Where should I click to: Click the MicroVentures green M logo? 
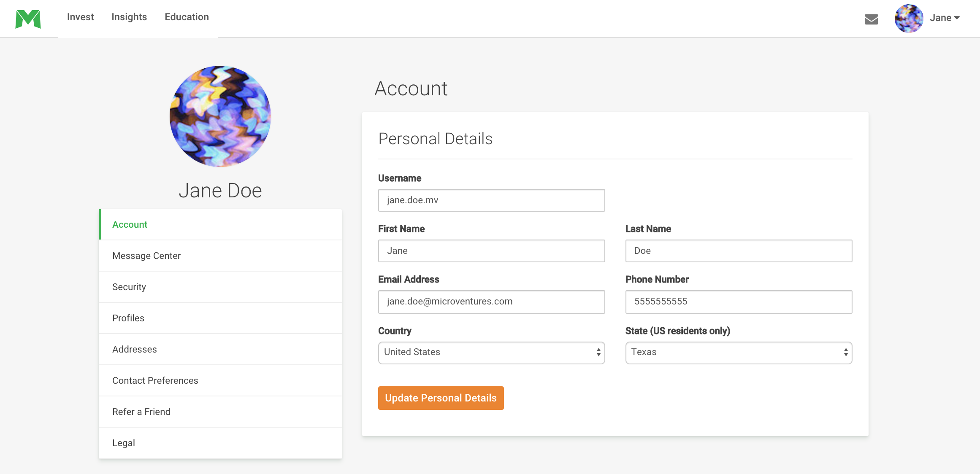pos(28,19)
